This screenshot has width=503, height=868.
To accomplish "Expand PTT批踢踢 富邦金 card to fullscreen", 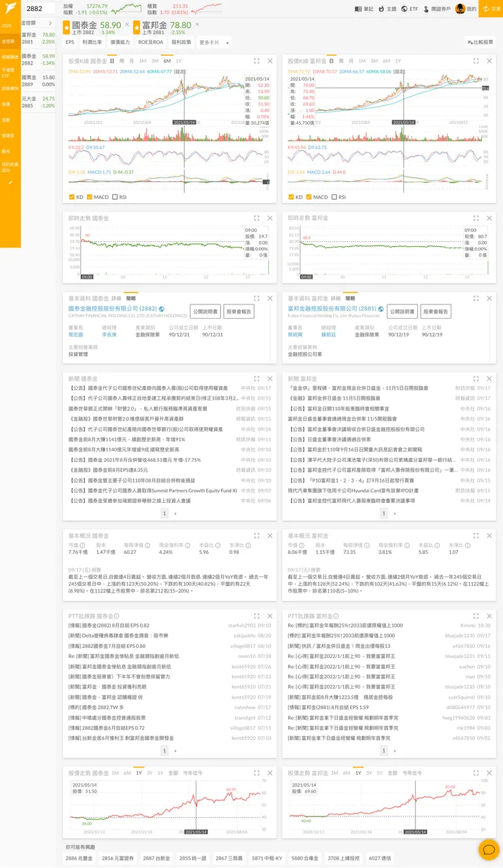I will [x=475, y=615].
